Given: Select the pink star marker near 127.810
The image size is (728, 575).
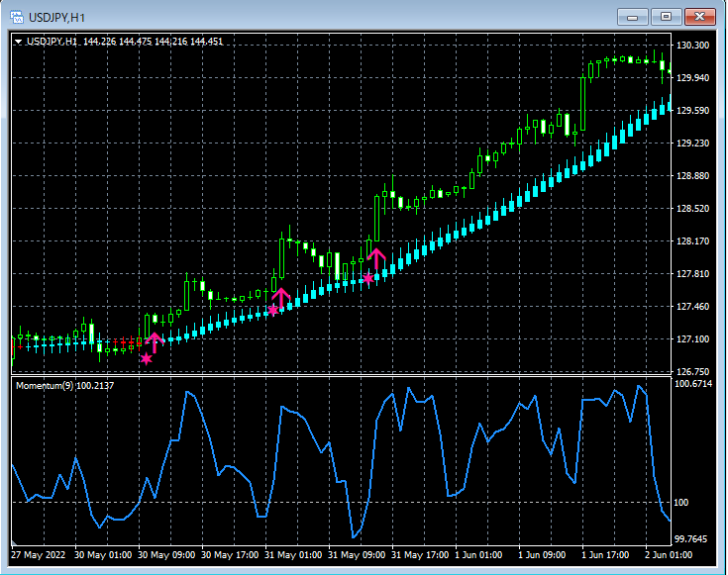Looking at the screenshot, I should (368, 278).
